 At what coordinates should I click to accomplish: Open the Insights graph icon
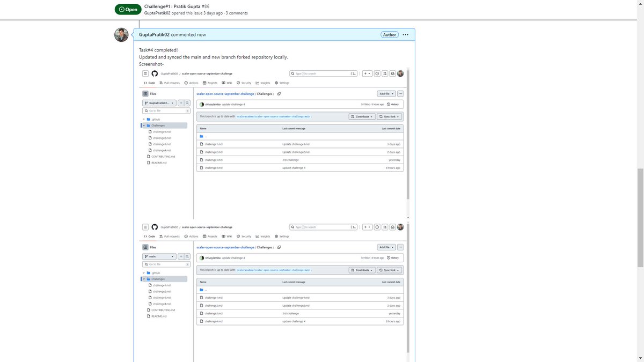coord(257,83)
